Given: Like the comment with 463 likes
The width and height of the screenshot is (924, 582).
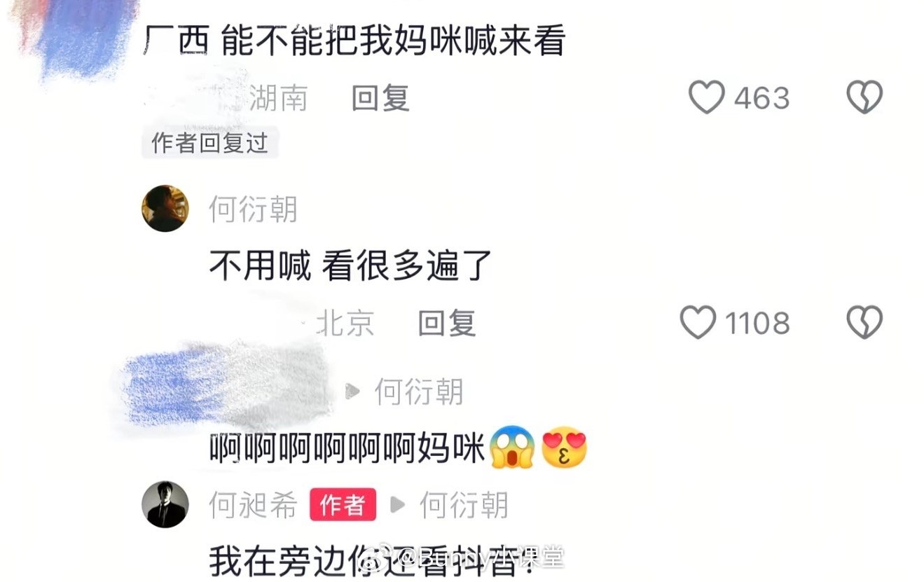Looking at the screenshot, I should tap(706, 97).
